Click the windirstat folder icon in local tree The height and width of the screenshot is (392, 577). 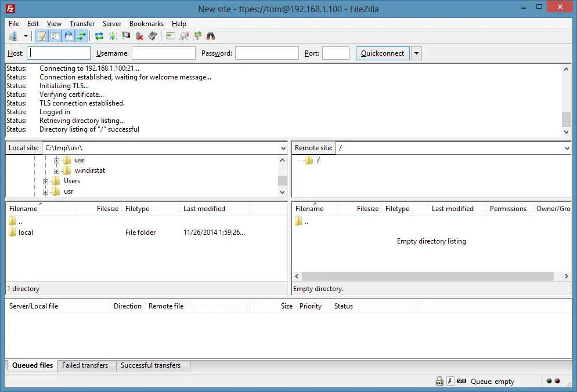click(67, 170)
